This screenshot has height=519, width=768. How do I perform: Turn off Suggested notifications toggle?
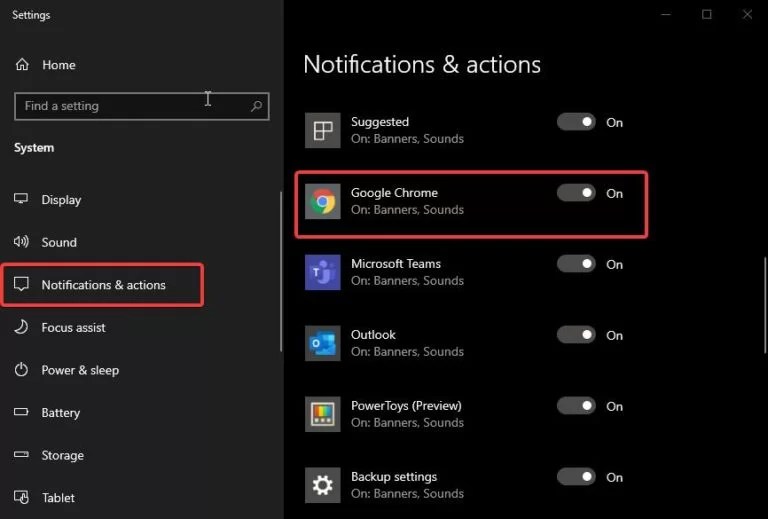click(x=576, y=122)
